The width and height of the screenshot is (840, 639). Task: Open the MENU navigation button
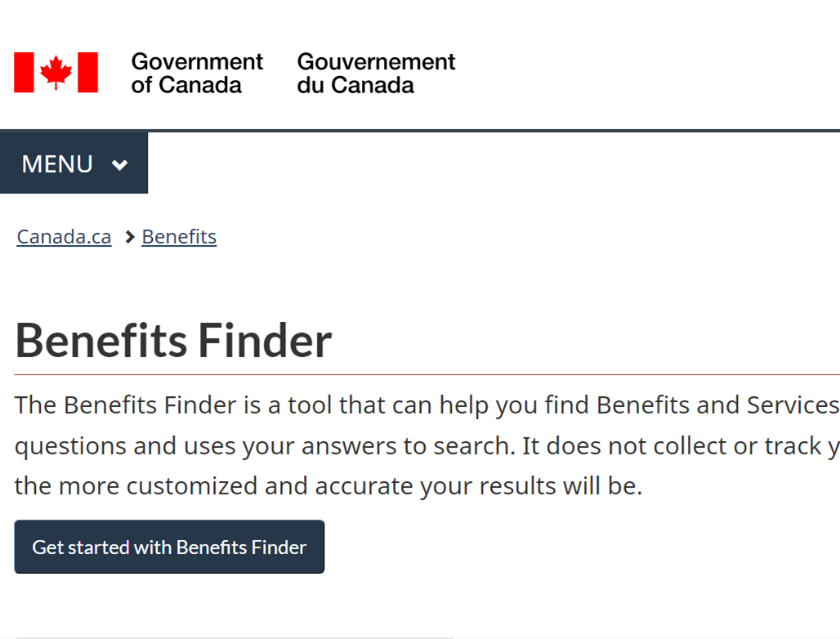[x=74, y=163]
